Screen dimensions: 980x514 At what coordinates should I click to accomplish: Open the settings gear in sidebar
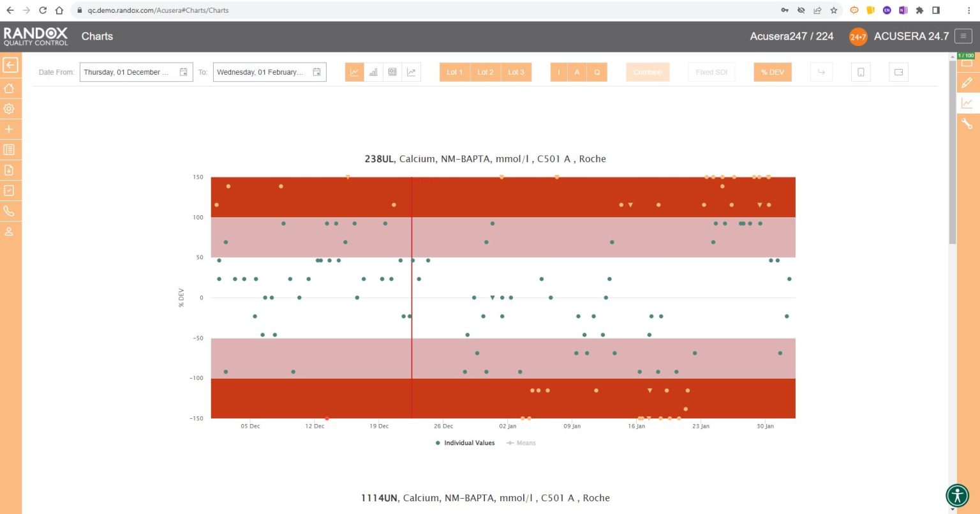click(10, 109)
